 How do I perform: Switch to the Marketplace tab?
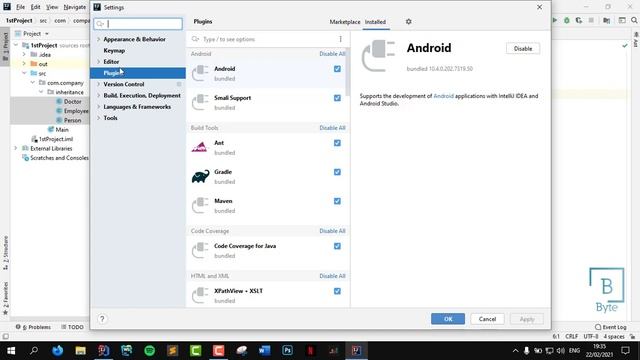tap(345, 22)
